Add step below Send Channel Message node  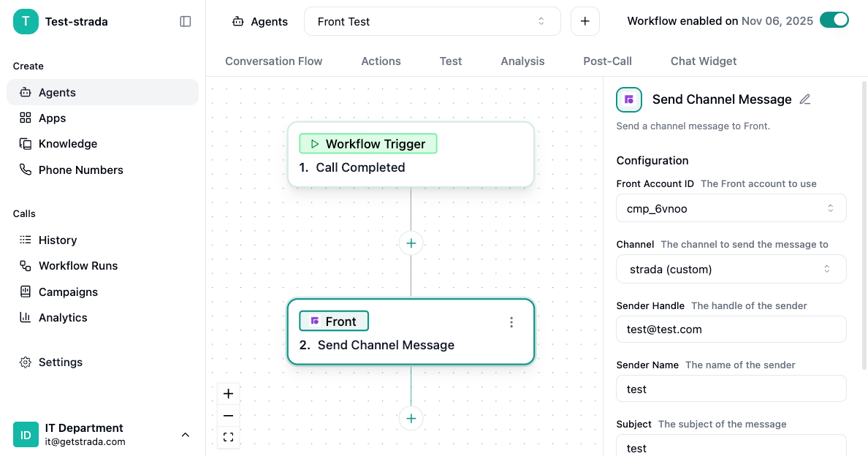click(411, 419)
